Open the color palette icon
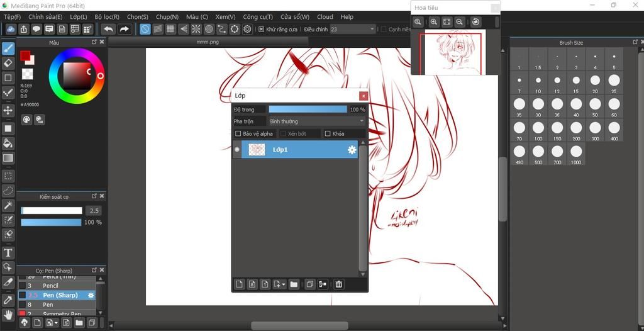 pyautogui.click(x=26, y=120)
